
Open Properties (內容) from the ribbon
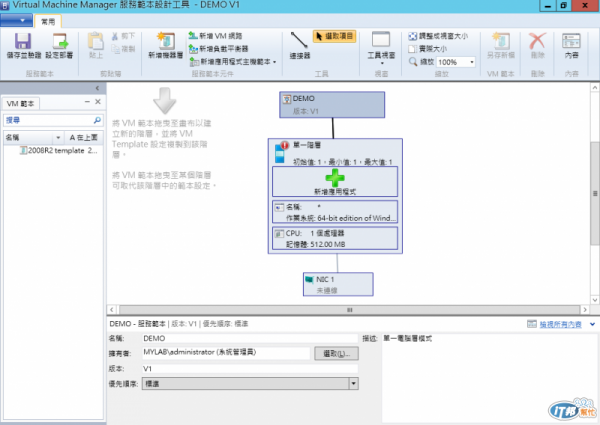[571, 45]
